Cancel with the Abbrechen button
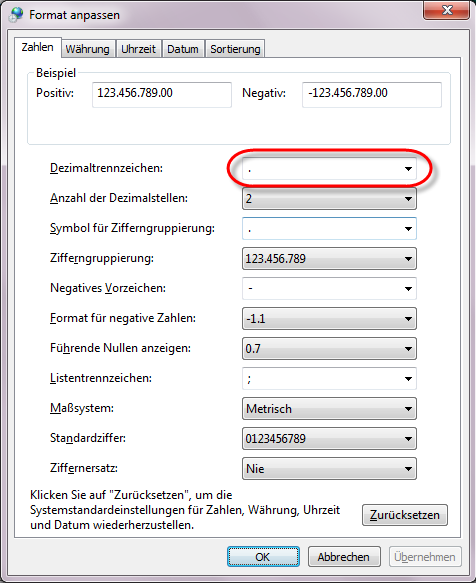Viewport: 476px width, 583px height. tap(344, 557)
